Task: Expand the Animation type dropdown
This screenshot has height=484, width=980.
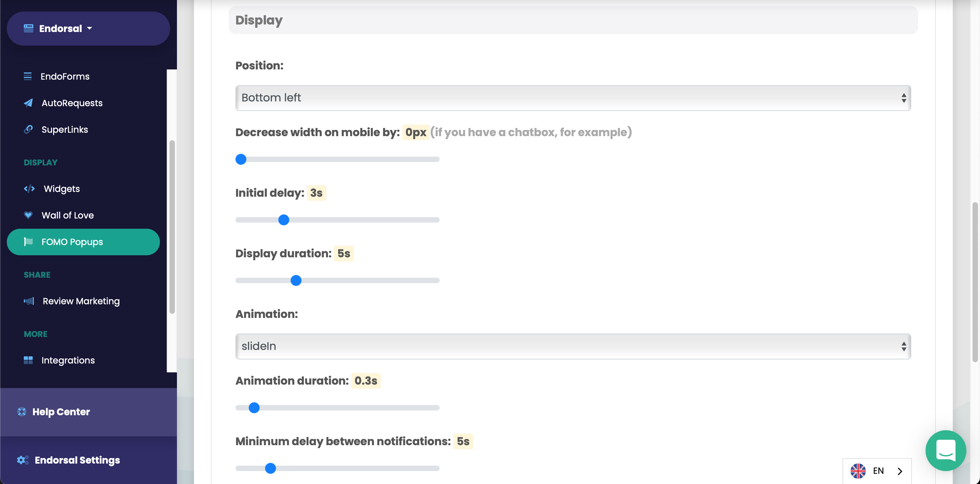Action: [x=573, y=346]
